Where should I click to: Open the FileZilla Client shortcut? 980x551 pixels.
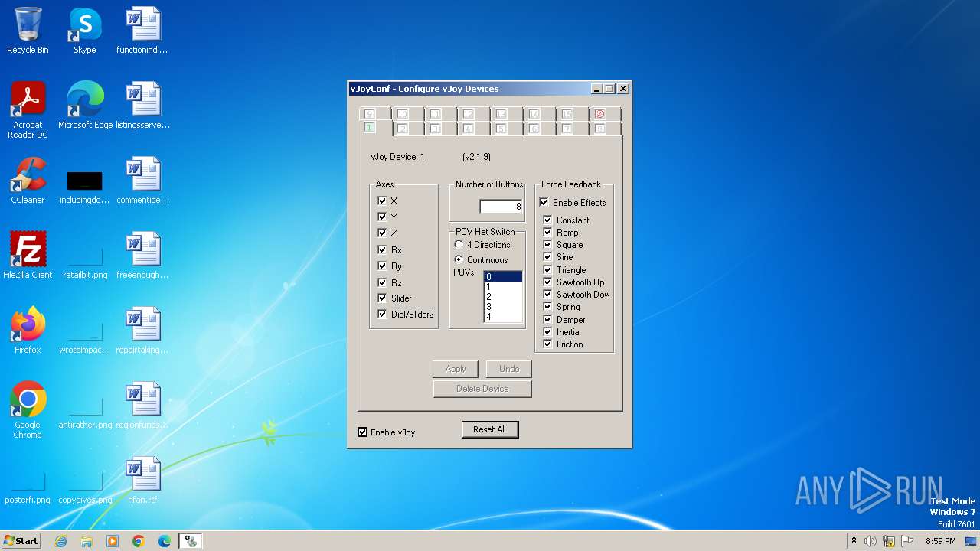tap(28, 256)
